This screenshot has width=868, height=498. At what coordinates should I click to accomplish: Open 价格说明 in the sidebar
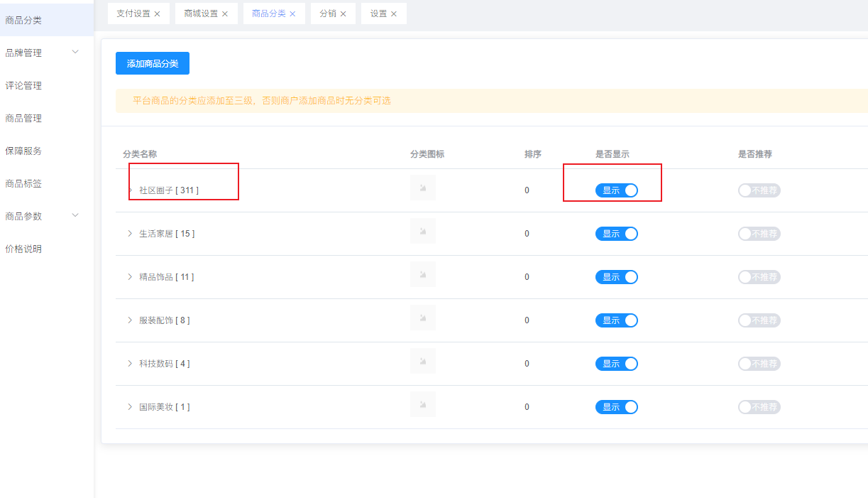(x=47, y=249)
